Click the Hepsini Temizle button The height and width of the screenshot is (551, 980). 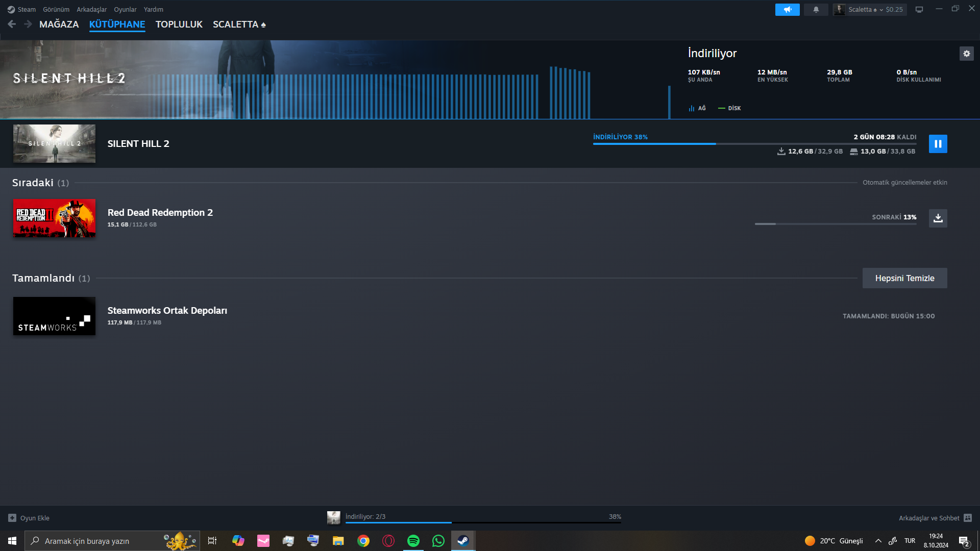click(904, 278)
